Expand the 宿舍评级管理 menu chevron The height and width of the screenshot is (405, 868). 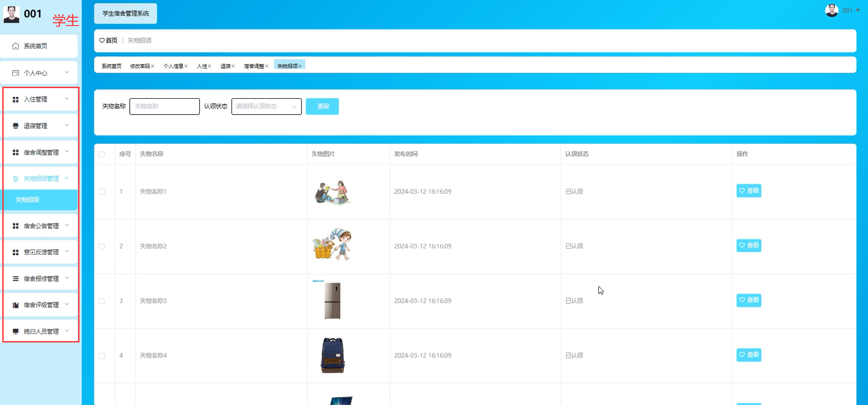(x=67, y=304)
